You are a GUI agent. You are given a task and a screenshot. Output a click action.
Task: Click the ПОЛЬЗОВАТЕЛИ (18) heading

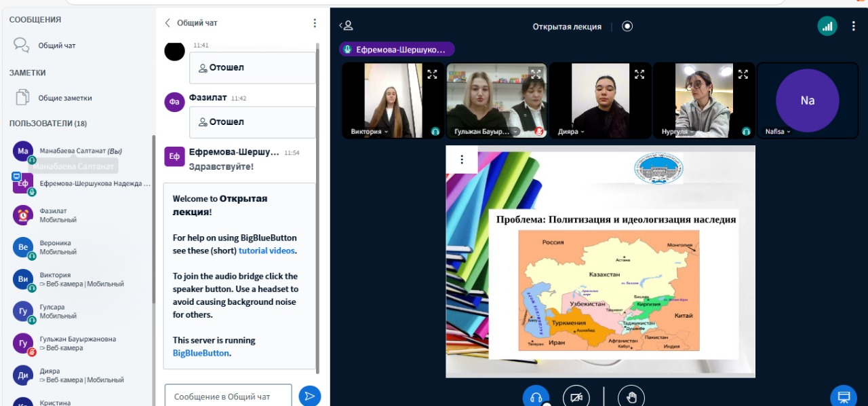[48, 124]
